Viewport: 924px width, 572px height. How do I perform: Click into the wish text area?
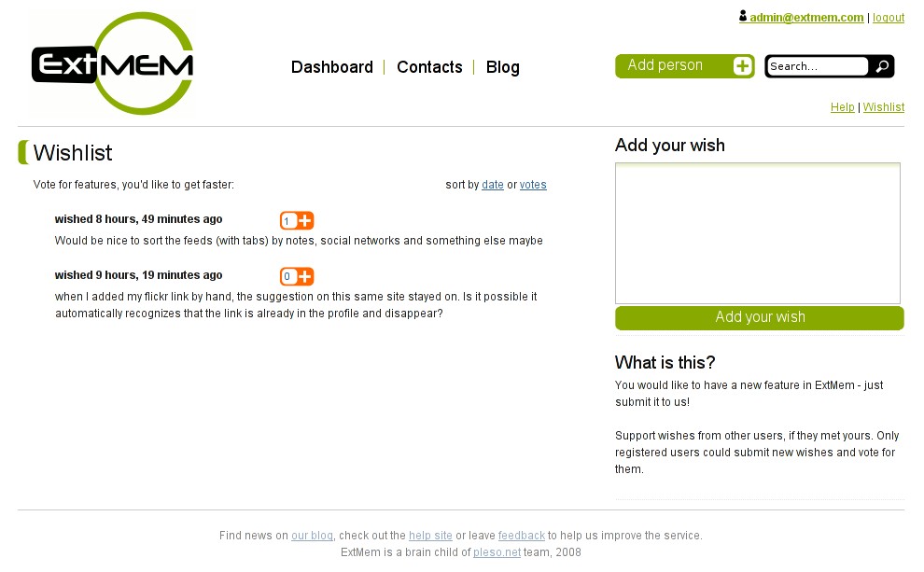758,233
